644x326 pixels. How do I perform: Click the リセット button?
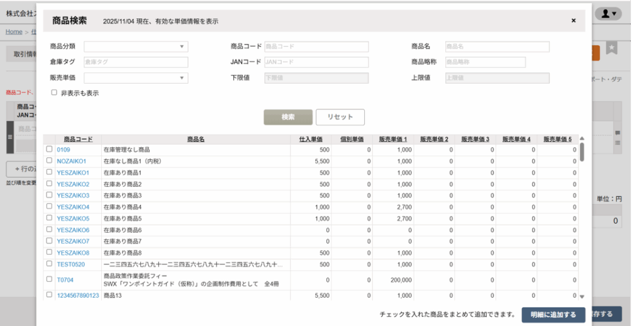click(340, 117)
